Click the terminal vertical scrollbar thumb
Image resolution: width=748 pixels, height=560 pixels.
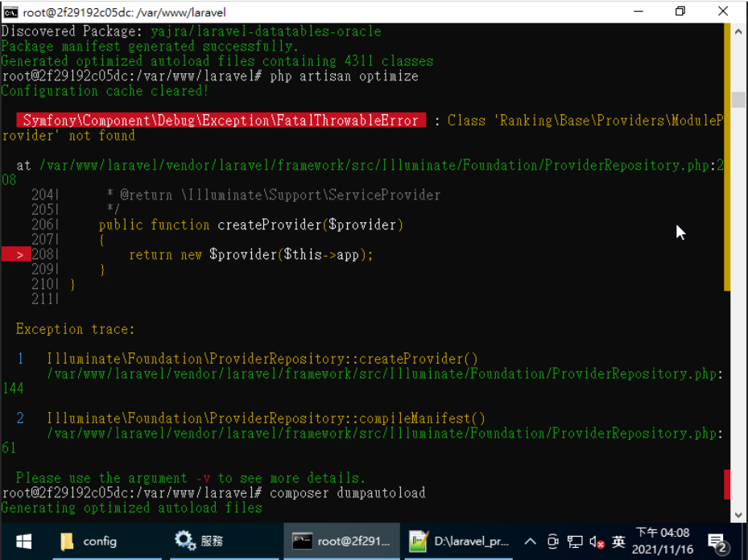[x=738, y=100]
